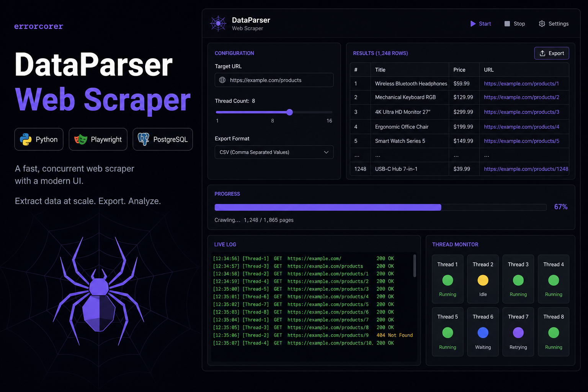The image size is (588, 392).
Task: Click the Playwright masks icon
Action: (x=81, y=139)
